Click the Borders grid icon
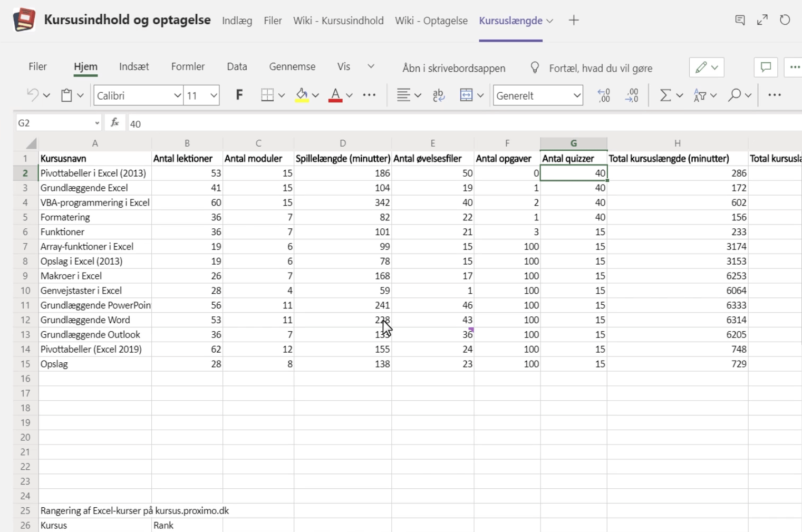The width and height of the screenshot is (802, 532). [x=267, y=95]
